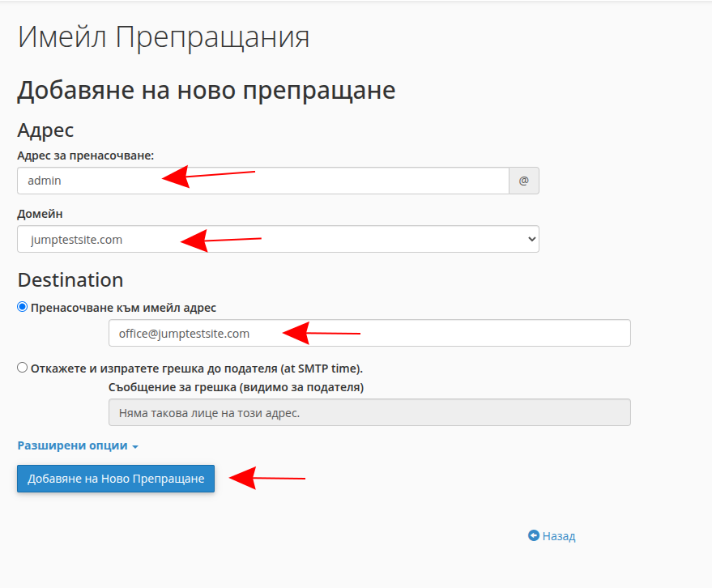712x588 pixels.
Task: Focus the address field containing admin
Action: (262, 181)
